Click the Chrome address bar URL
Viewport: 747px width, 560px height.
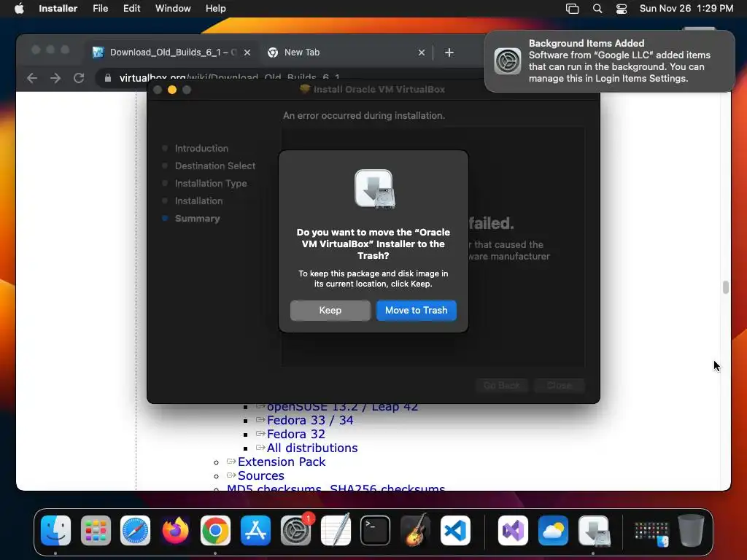click(229, 77)
